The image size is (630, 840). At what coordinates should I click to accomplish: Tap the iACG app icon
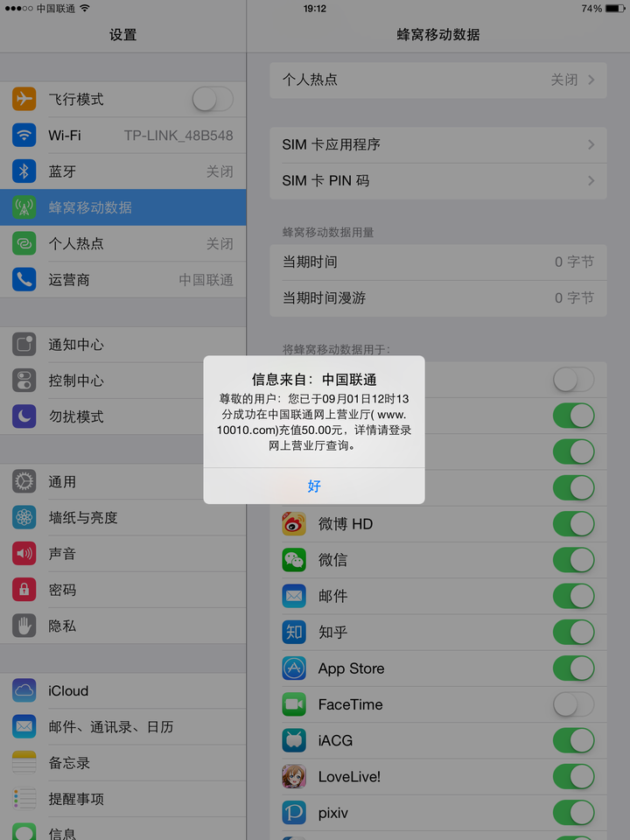click(294, 740)
